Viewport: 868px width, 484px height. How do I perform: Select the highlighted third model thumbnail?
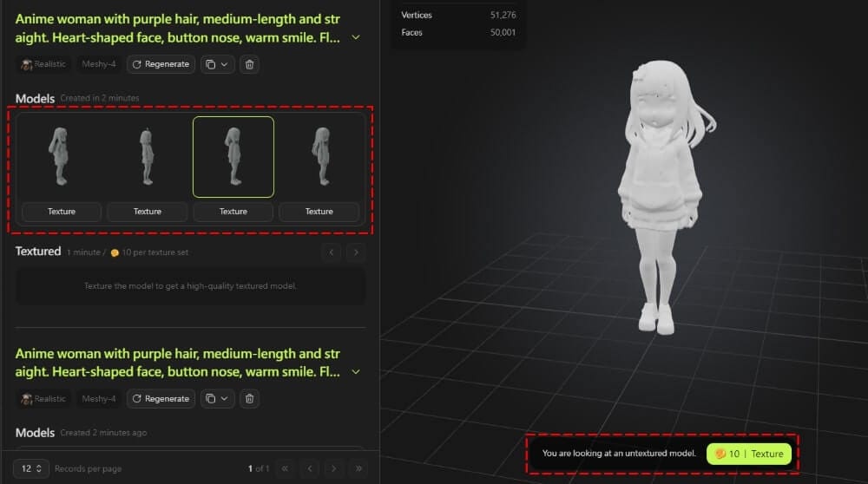coord(233,156)
